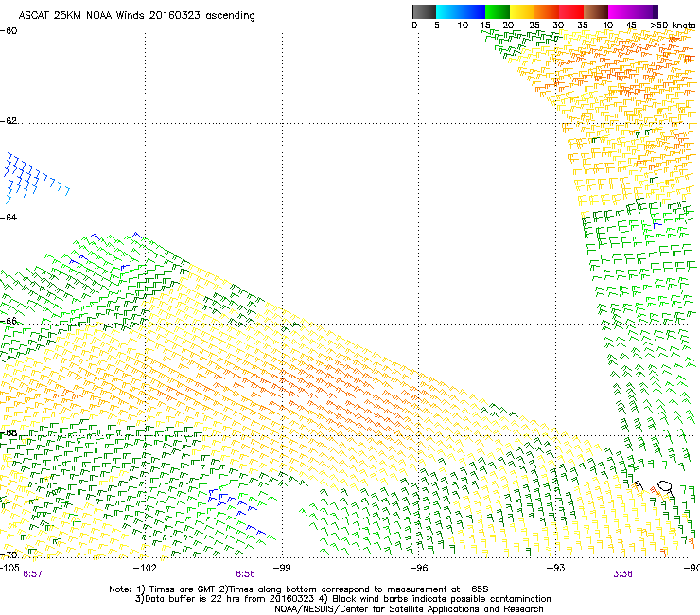
Task: Click the '35' label under the color bar
Action: pos(583,26)
